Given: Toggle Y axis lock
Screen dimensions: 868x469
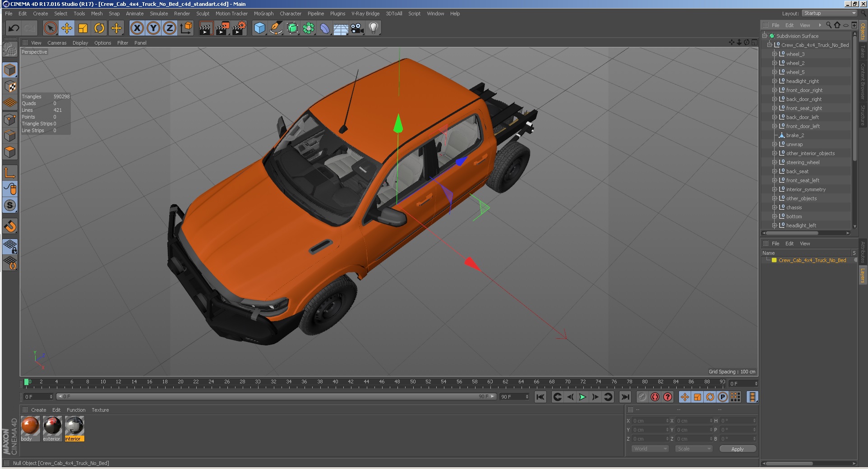Looking at the screenshot, I should point(153,28).
